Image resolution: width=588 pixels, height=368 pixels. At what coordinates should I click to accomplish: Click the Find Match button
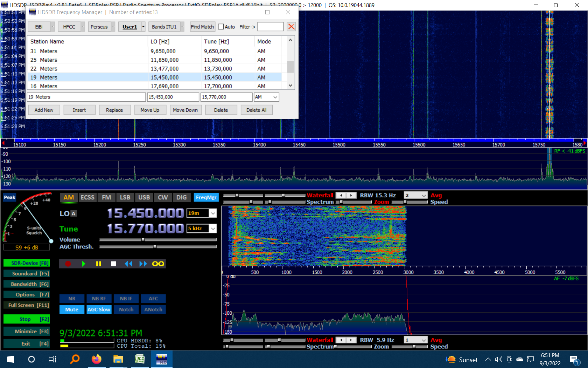[x=202, y=27]
